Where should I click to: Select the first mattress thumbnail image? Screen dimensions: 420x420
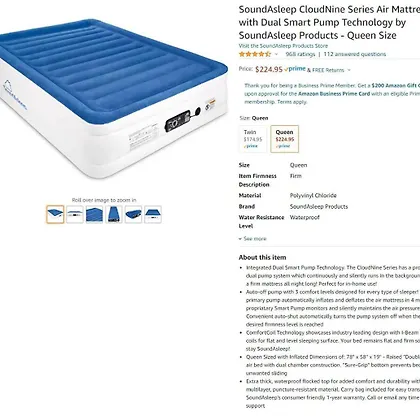pos(55,214)
